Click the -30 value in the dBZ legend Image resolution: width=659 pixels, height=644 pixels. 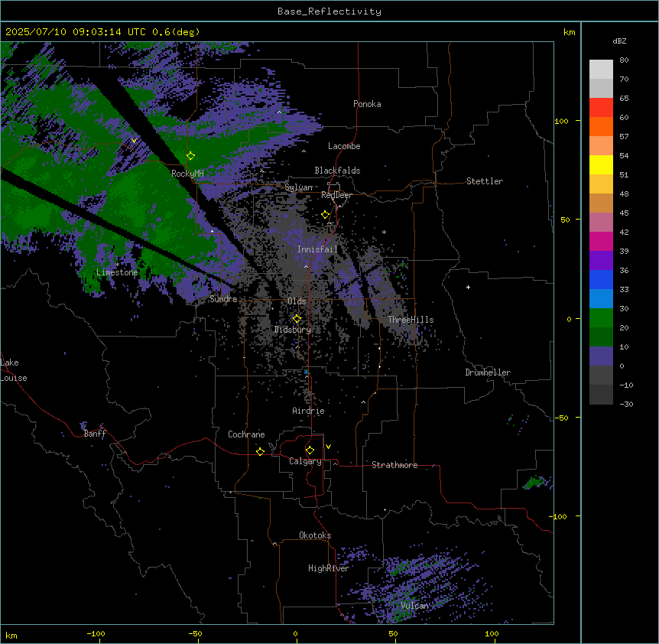point(626,405)
